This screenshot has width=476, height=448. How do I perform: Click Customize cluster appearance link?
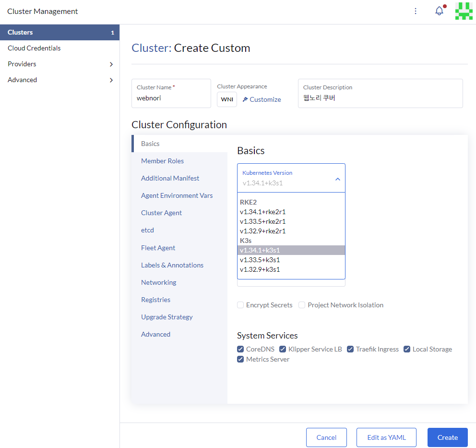click(262, 99)
